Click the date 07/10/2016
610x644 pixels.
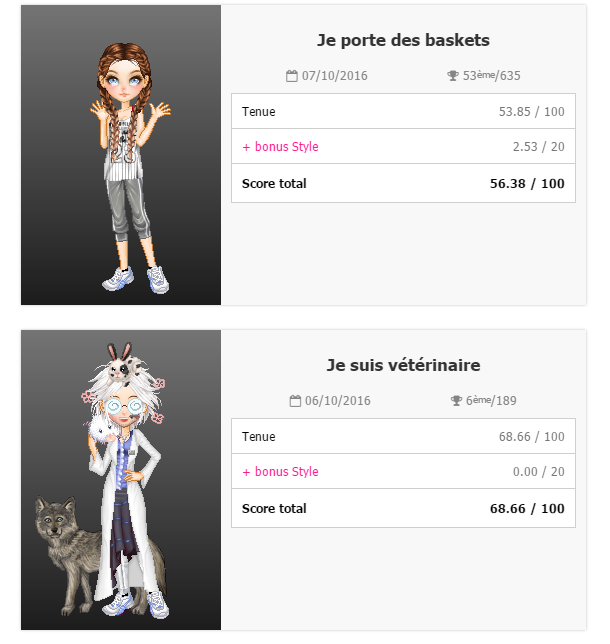(x=335, y=76)
